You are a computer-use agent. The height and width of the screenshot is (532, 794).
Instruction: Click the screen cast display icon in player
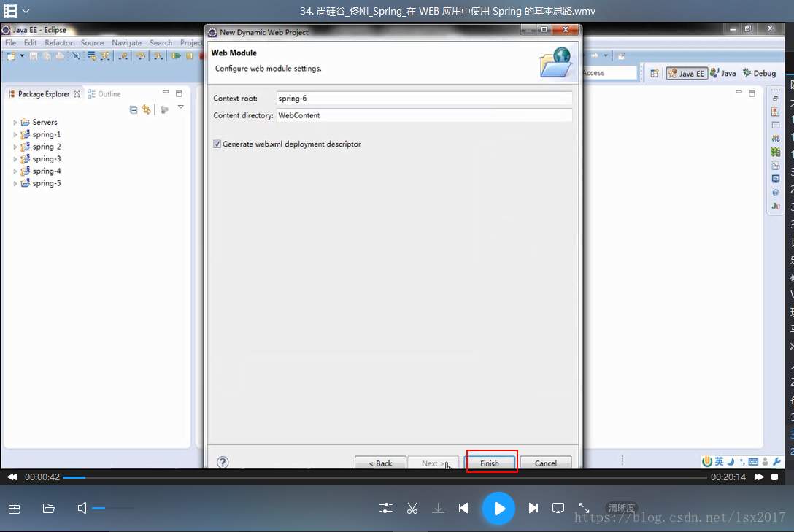coord(558,508)
